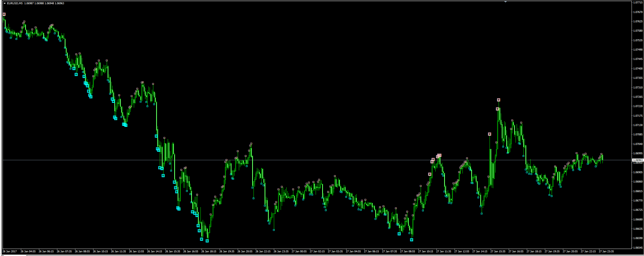Click the price axis label 1.07310
Image resolution: width=644 pixels, height=256 pixels.
[638, 87]
